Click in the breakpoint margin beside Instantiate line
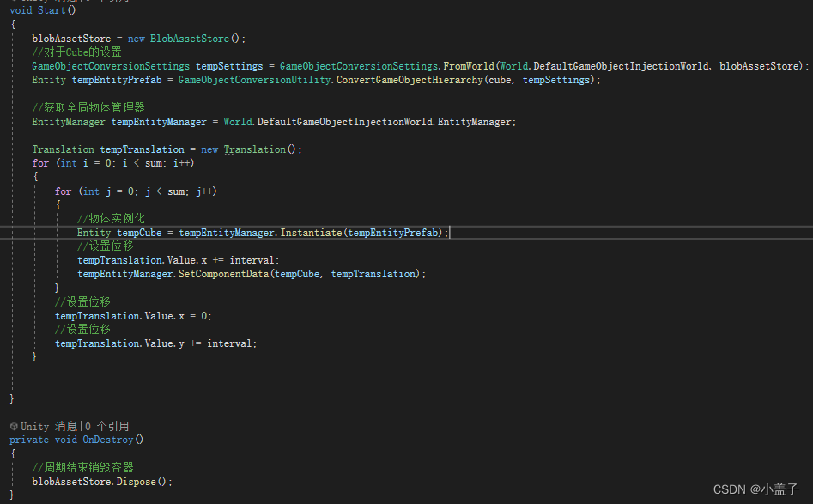Image resolution: width=813 pixels, height=504 pixels. tap(4, 232)
